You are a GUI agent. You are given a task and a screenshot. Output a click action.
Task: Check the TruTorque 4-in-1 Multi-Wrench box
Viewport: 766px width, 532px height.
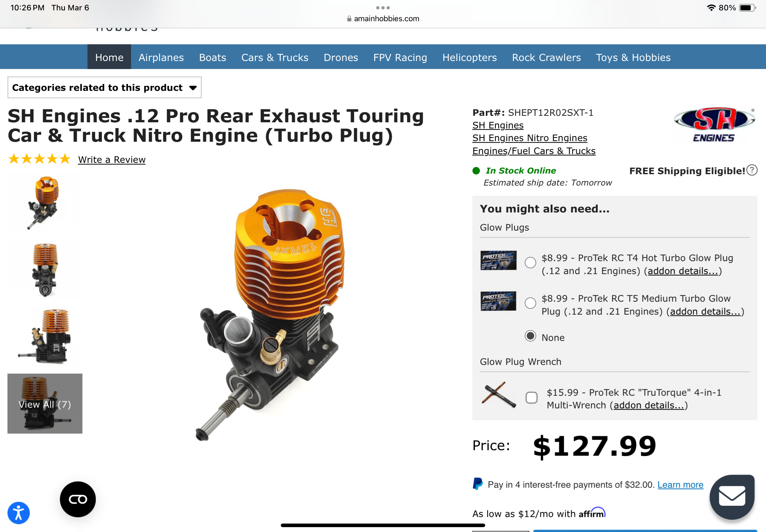click(x=532, y=398)
